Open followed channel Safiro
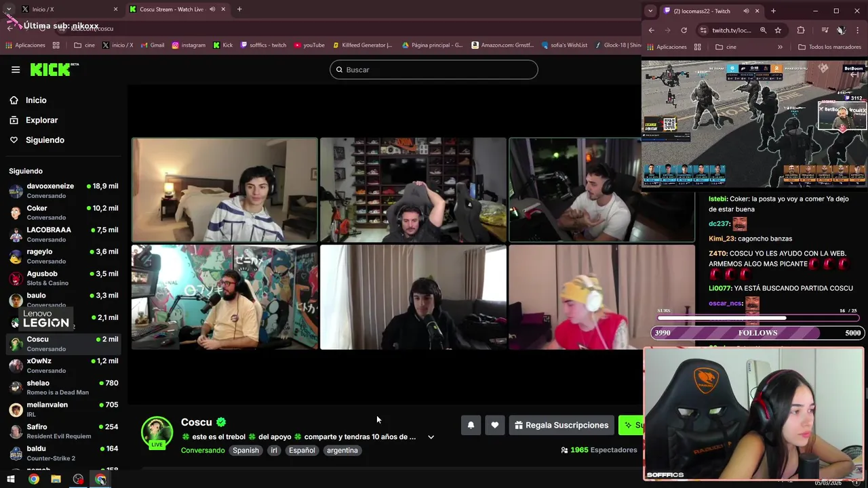This screenshot has height=488, width=868. [64, 431]
